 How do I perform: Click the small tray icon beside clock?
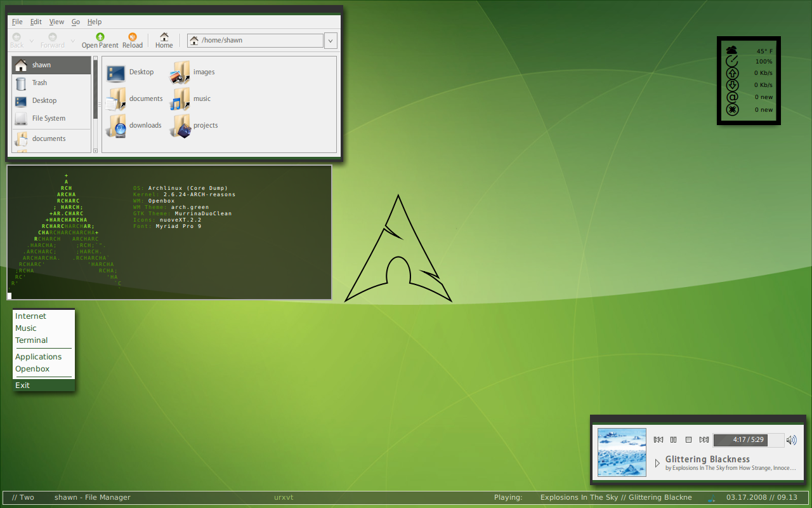coord(712,498)
